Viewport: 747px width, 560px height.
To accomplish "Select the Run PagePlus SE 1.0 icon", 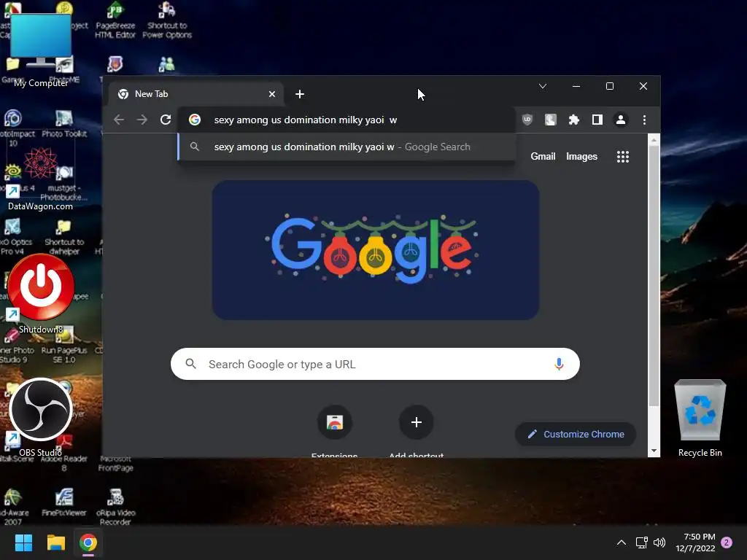I will (x=64, y=345).
